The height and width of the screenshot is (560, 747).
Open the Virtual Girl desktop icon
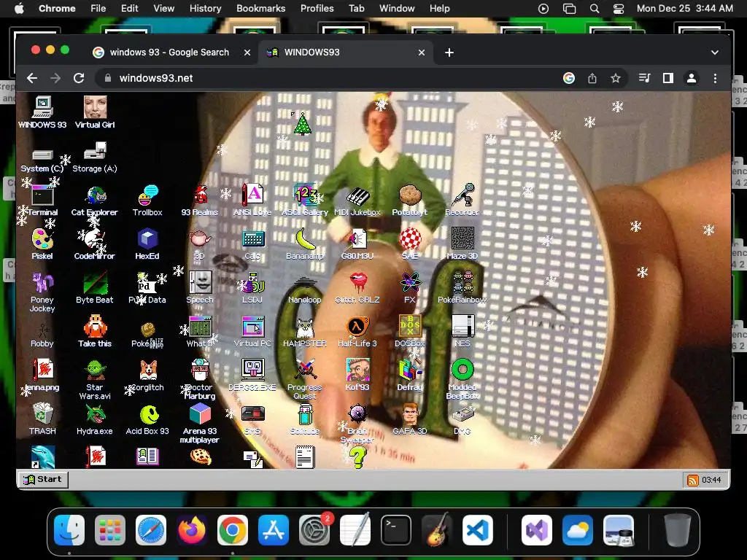click(x=95, y=112)
